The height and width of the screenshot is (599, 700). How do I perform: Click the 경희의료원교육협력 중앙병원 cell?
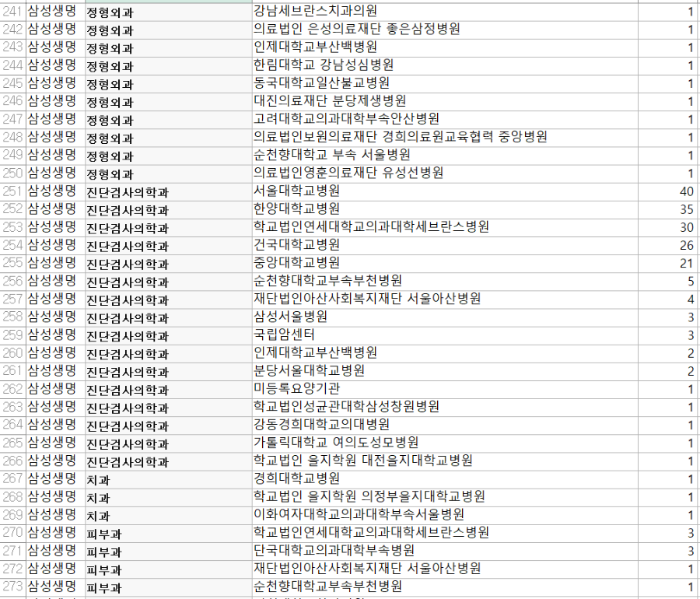coord(445,138)
